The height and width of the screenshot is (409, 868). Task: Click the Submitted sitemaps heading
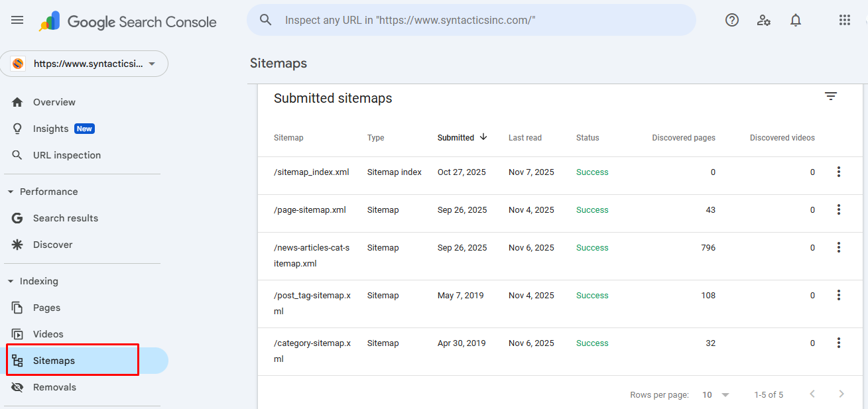333,98
